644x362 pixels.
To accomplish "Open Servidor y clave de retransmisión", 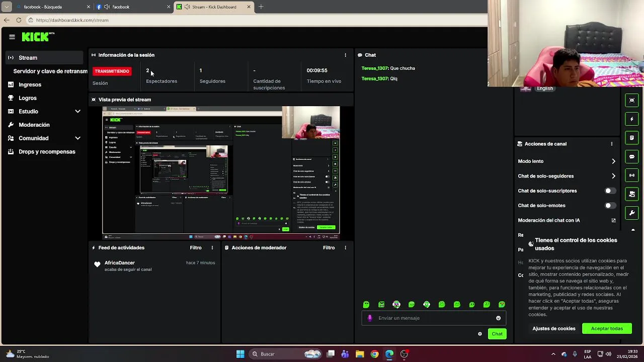I will pos(50,71).
